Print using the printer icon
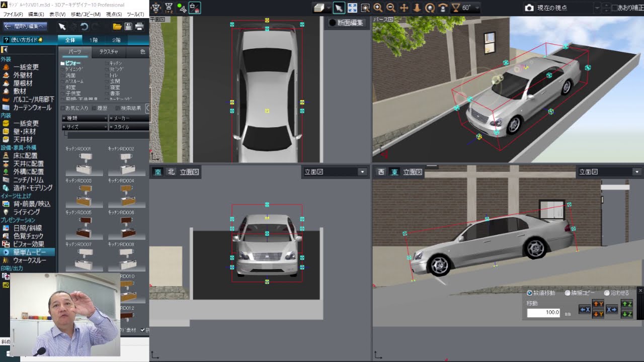 click(x=139, y=27)
